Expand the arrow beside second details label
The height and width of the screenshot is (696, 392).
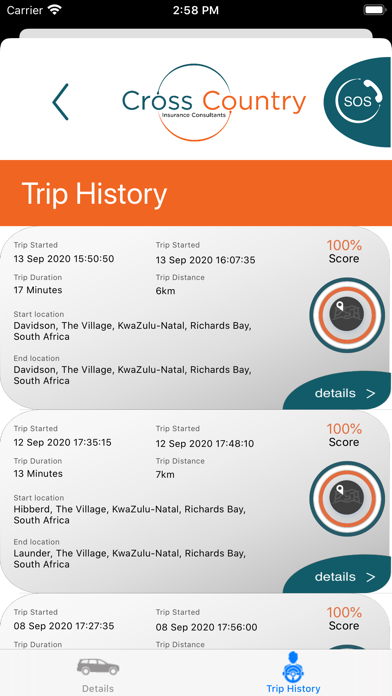pos(370,577)
